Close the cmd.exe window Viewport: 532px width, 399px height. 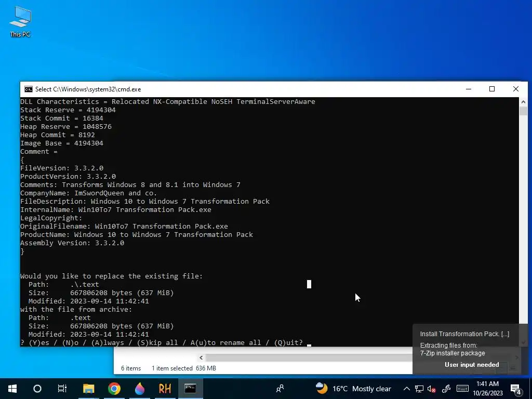516,89
